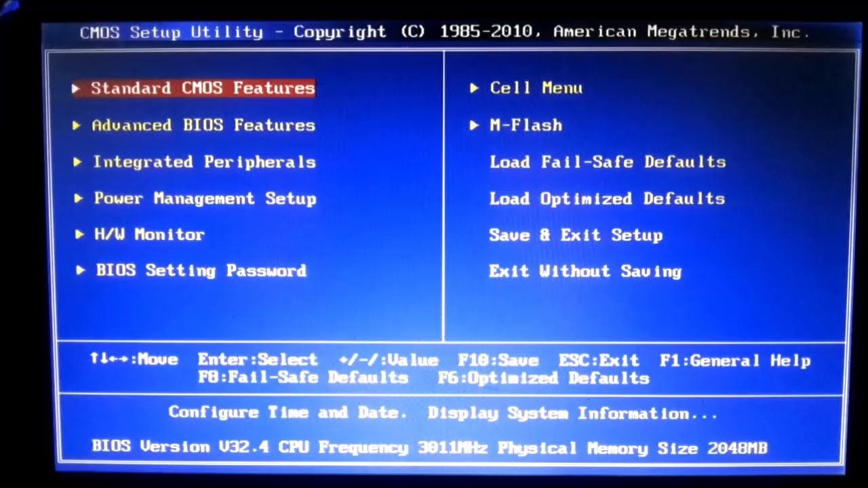Click the arrow keys "Move" hint

134,359
